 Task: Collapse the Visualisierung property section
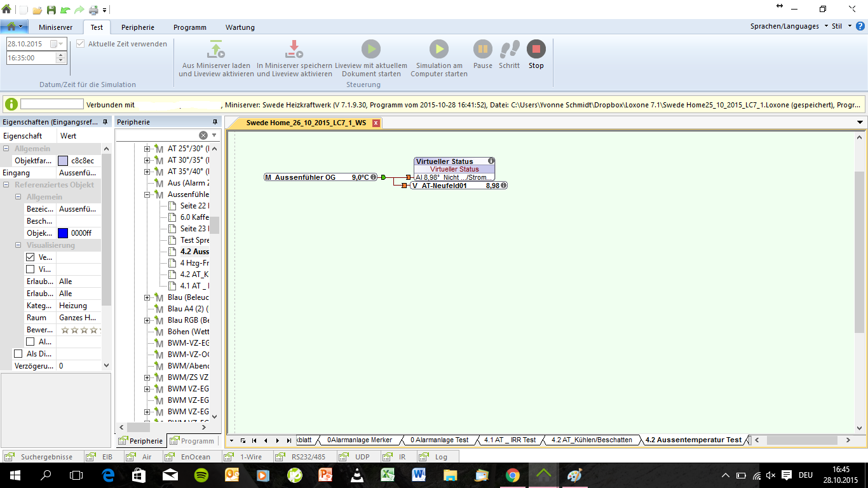(x=18, y=245)
